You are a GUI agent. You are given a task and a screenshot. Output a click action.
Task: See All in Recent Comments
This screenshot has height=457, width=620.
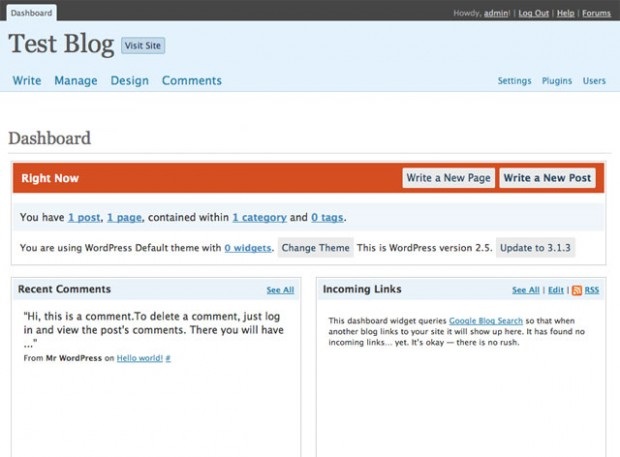tap(280, 290)
